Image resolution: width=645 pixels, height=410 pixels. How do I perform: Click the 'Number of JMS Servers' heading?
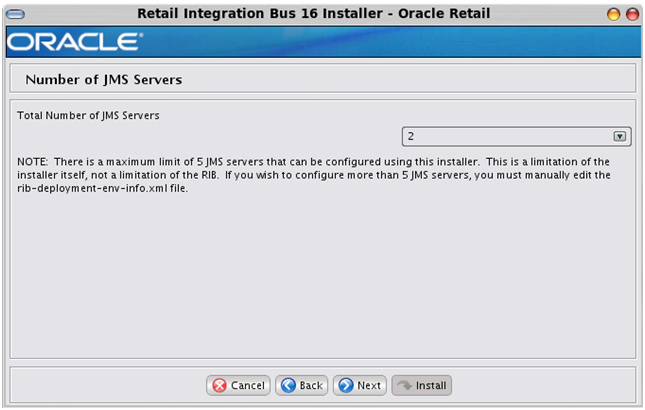104,79
